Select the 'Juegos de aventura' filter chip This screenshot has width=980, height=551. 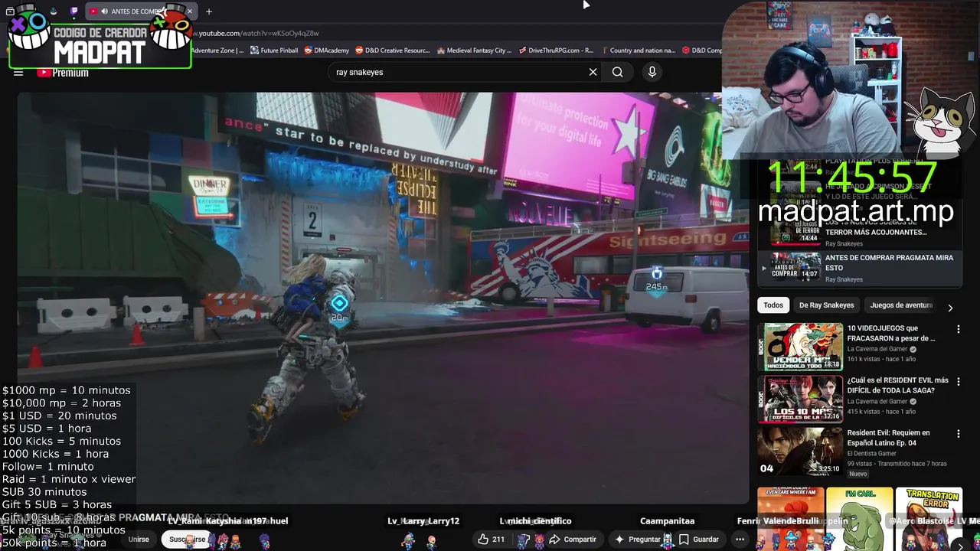[x=901, y=305]
